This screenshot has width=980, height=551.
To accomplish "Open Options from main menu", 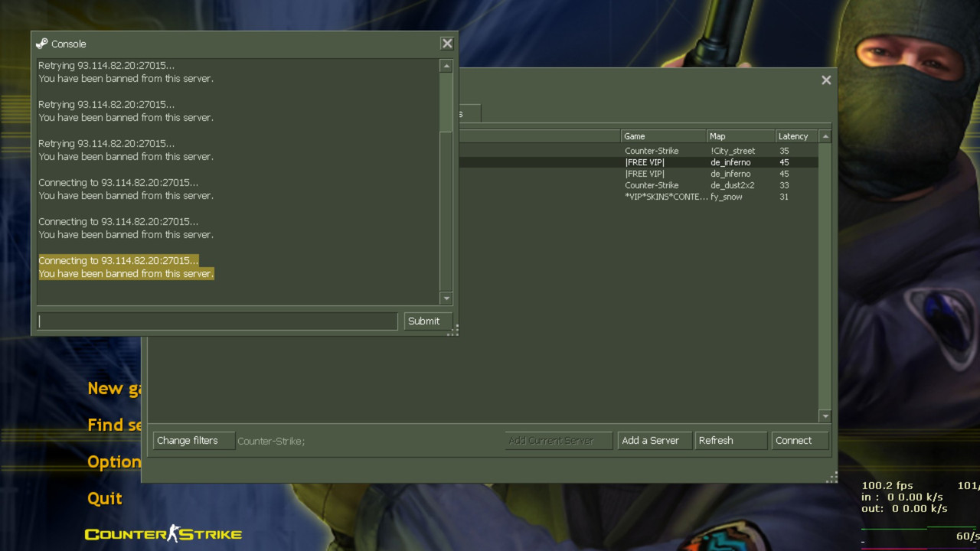I will 115,462.
